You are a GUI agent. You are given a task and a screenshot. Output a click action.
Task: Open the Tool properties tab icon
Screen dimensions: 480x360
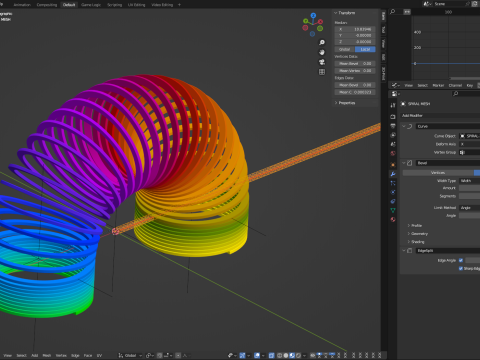[393, 105]
